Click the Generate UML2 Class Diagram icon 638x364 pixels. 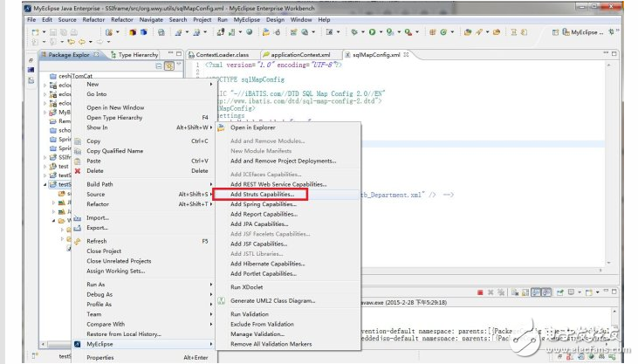click(x=221, y=300)
